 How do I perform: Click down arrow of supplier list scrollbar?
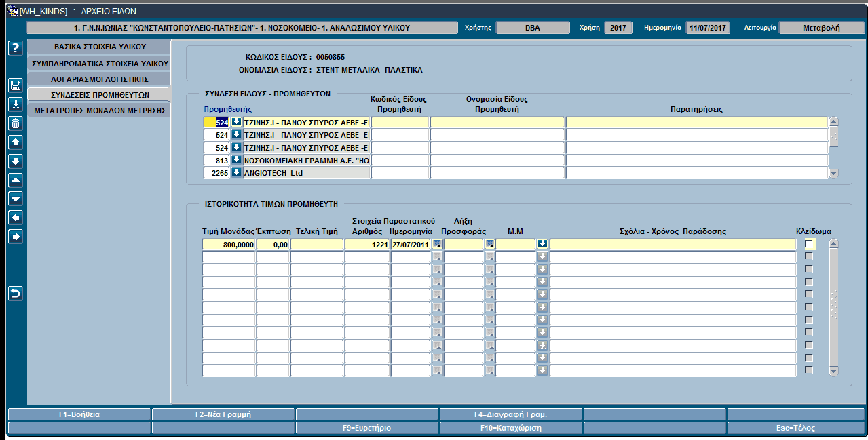(x=834, y=174)
